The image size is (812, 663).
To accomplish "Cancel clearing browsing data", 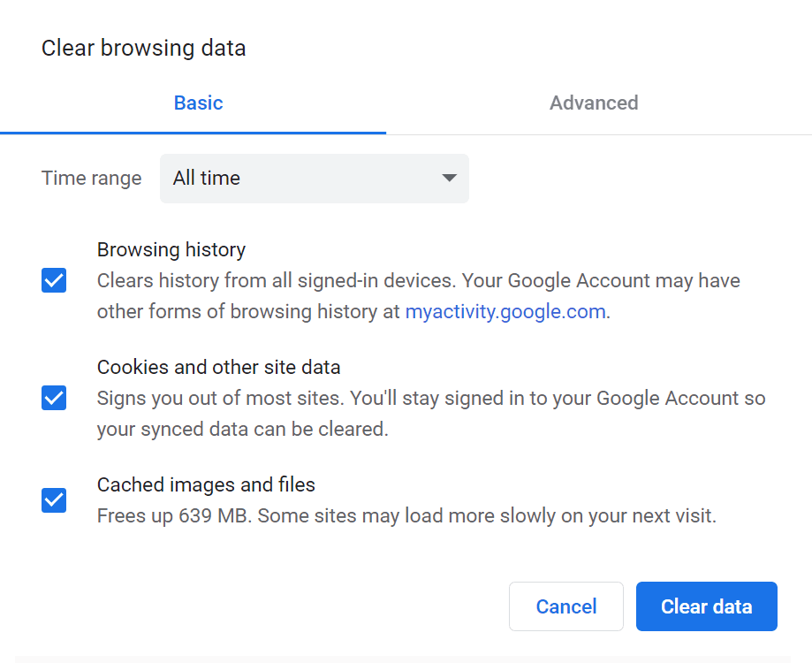I will [565, 606].
